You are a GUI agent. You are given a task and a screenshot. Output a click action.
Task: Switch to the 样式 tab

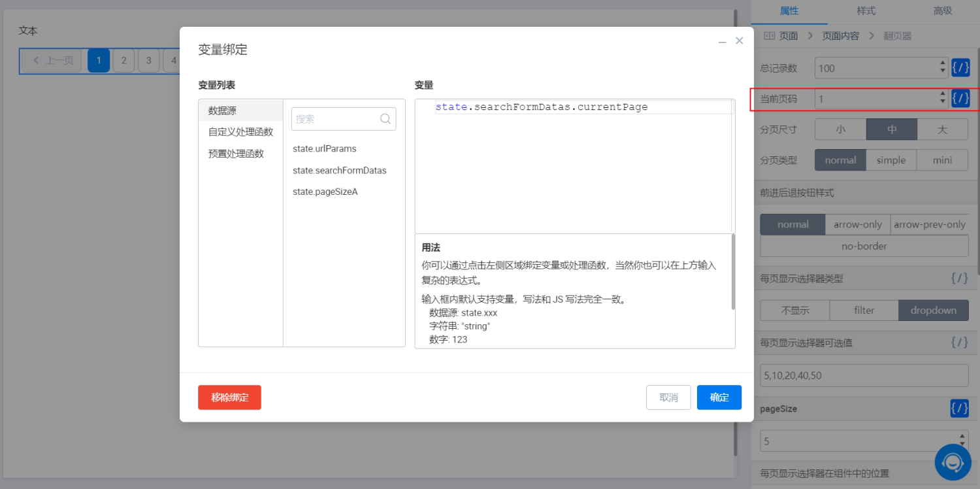coord(866,11)
